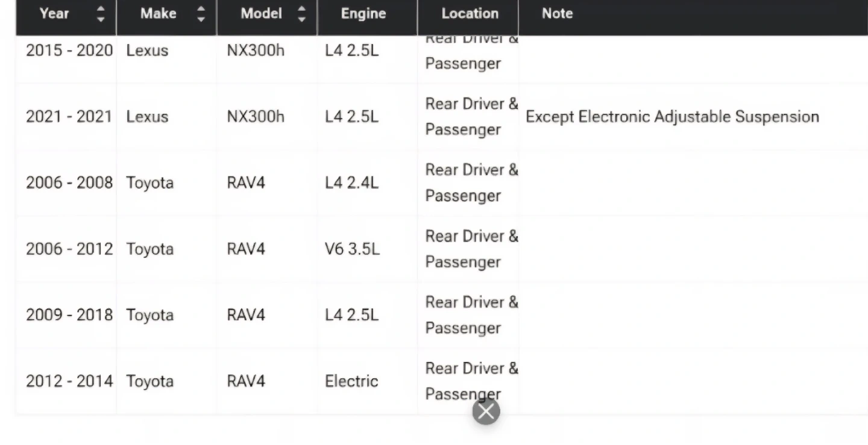Click the Model column sort arrows
The width and height of the screenshot is (868, 445).
pos(302,14)
